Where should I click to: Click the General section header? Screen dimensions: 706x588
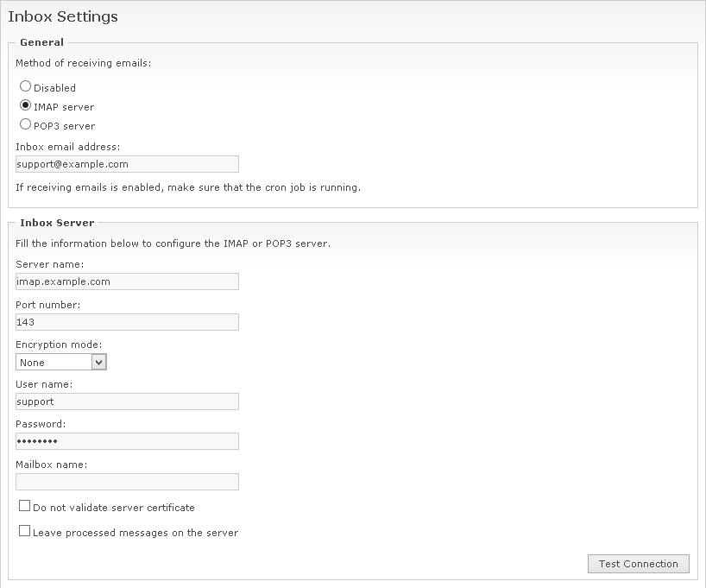pyautogui.click(x=41, y=41)
